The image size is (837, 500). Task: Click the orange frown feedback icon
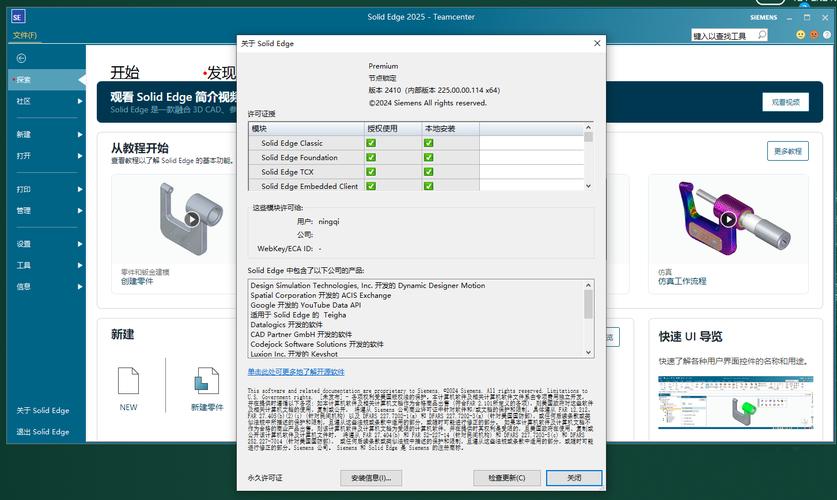tap(814, 35)
